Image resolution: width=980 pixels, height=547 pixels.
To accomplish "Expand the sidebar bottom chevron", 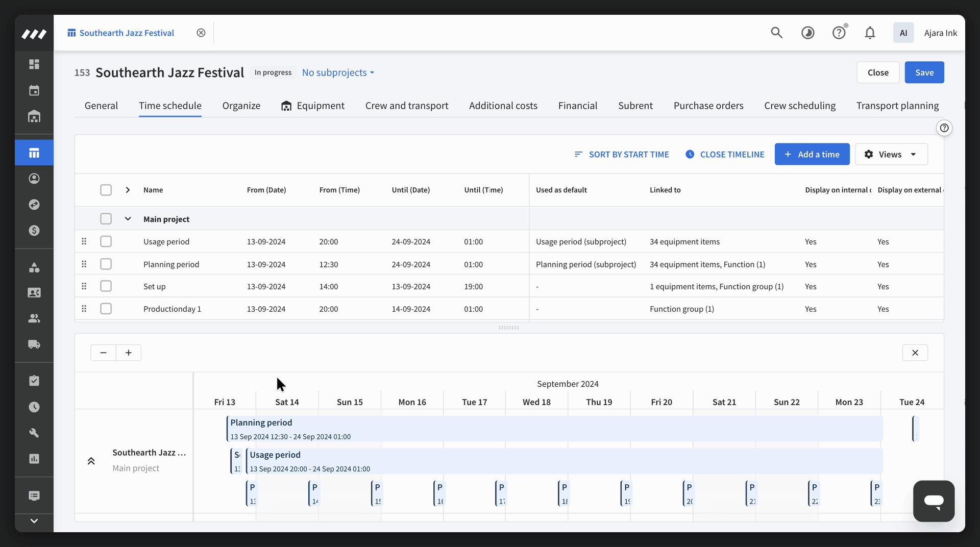I will click(x=34, y=521).
